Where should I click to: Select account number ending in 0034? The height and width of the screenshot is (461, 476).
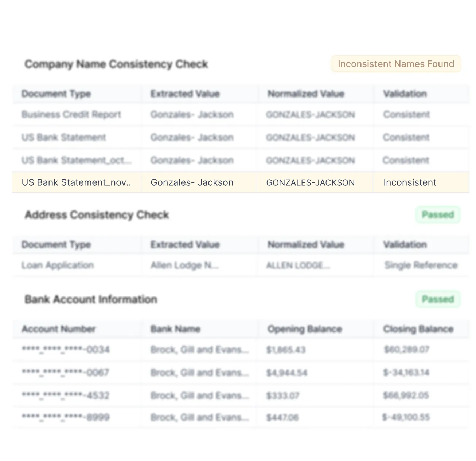[x=65, y=349]
